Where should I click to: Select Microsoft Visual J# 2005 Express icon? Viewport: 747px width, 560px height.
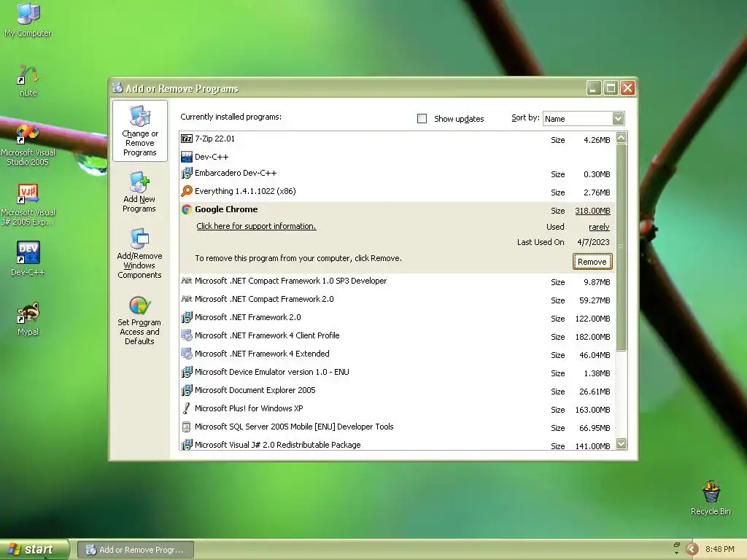click(x=28, y=204)
